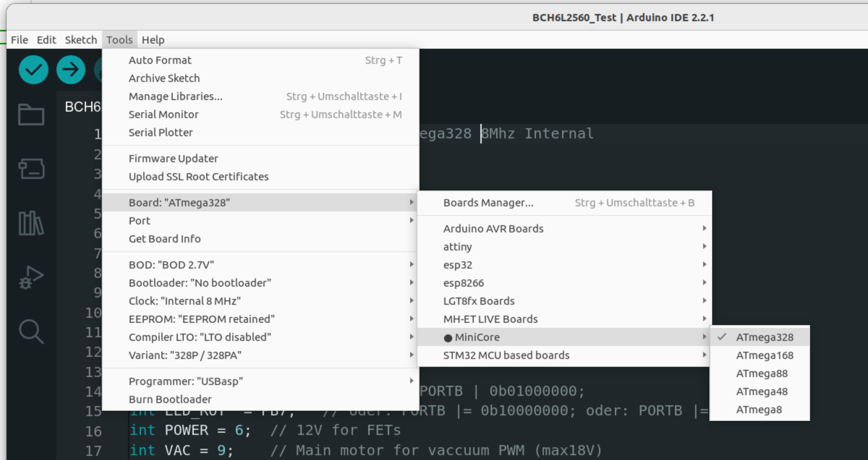Open the File menu
This screenshot has height=460, width=868.
click(x=19, y=40)
